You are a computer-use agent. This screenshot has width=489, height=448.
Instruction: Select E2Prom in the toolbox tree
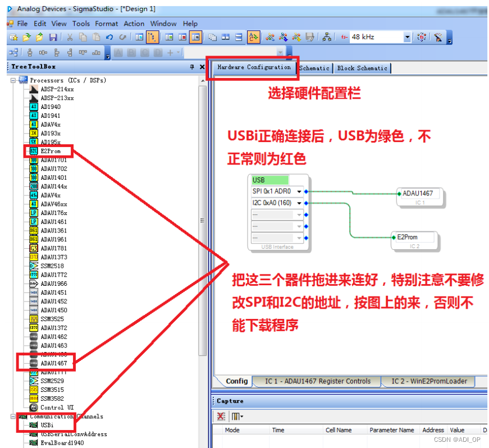coord(50,151)
